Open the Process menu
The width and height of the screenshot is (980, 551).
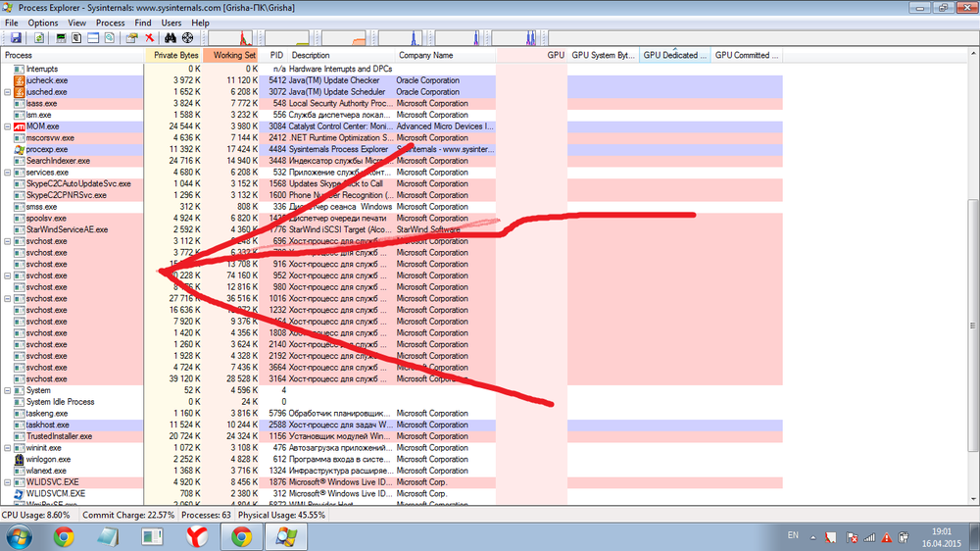(110, 24)
